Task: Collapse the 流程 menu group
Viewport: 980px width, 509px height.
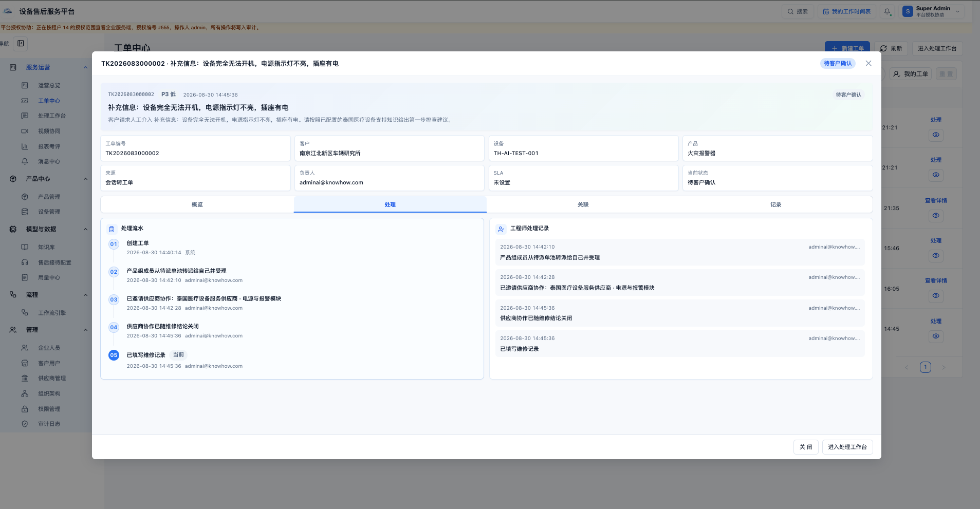Action: 85,295
